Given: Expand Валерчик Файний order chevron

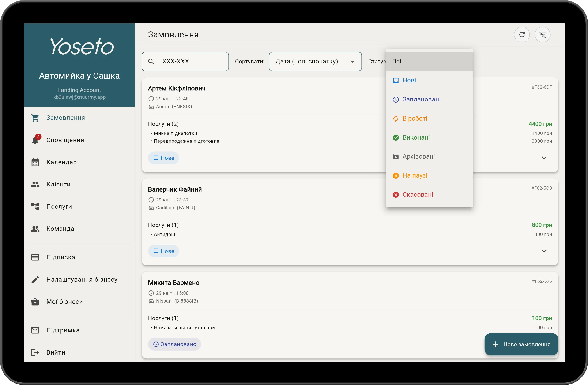Looking at the screenshot, I should pos(544,251).
